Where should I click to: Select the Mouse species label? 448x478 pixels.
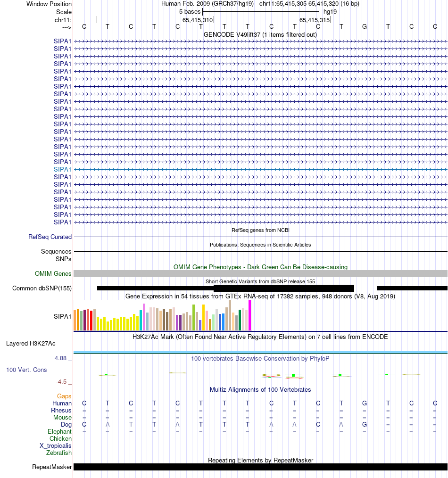[63, 417]
